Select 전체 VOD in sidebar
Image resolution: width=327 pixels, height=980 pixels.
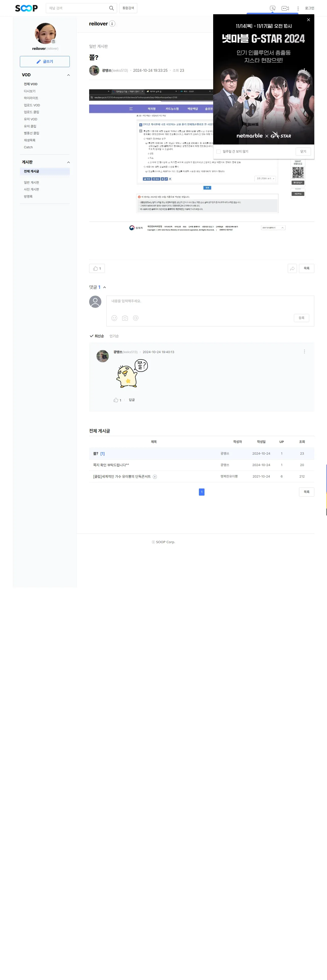pyautogui.click(x=31, y=84)
